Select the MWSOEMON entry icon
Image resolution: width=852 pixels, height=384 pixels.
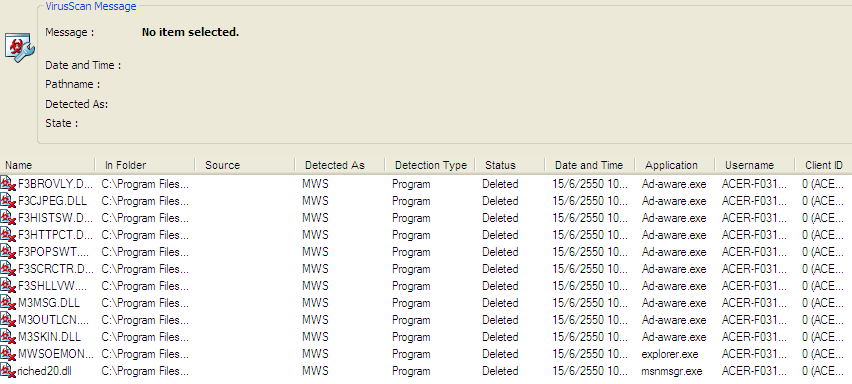8,354
